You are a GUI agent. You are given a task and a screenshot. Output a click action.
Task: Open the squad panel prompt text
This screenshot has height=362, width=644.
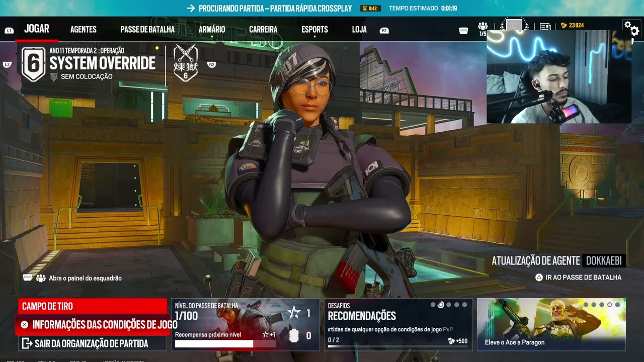point(85,278)
